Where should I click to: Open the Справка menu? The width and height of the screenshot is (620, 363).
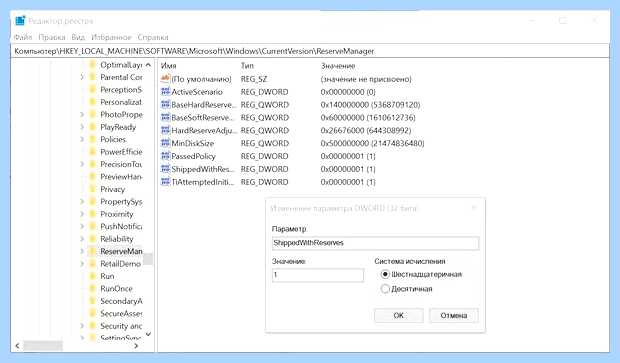point(153,37)
